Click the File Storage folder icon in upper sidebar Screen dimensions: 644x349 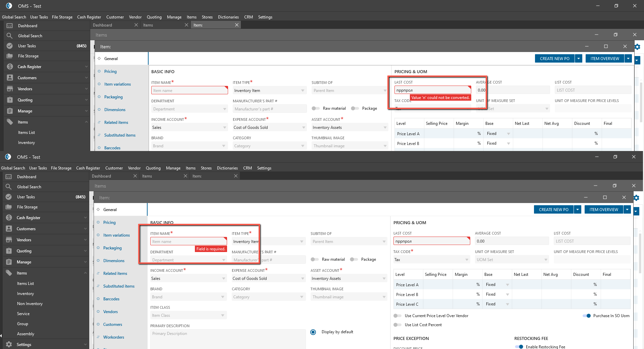(x=9, y=56)
